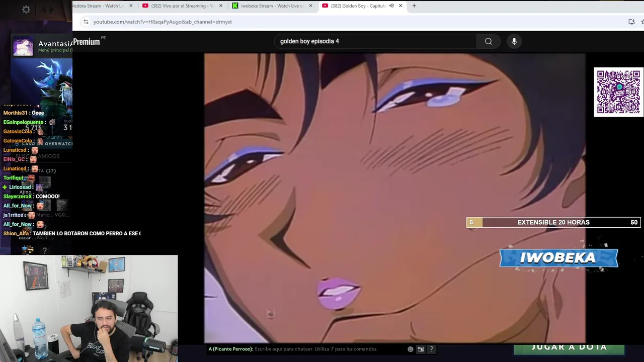Close the Vivo por el Streaming tab
The width and height of the screenshot is (644, 362).
pos(220,6)
